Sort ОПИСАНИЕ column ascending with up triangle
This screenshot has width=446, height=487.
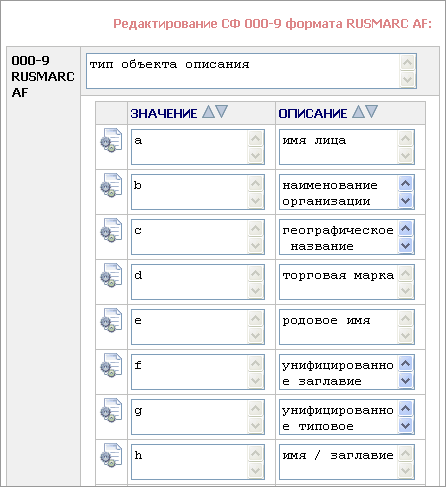pos(359,112)
